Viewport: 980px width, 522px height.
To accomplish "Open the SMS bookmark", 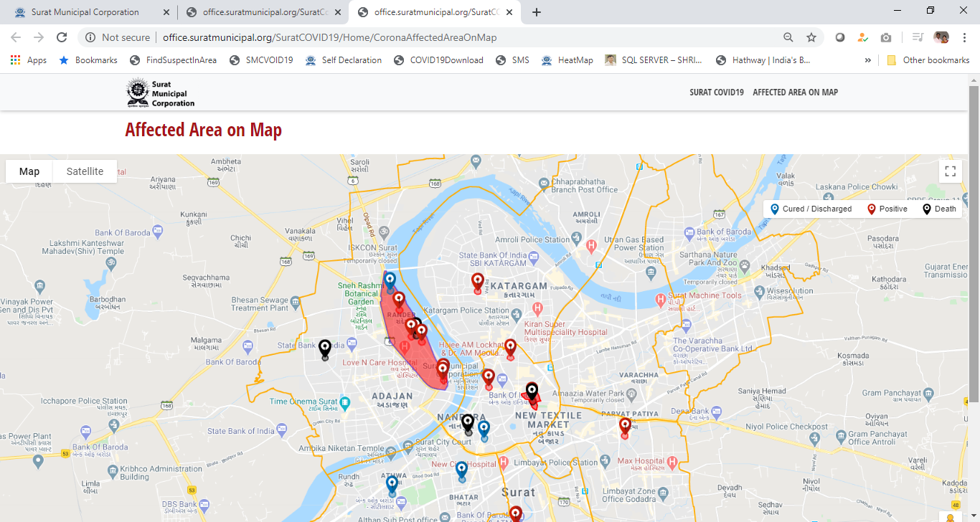I will pos(512,60).
